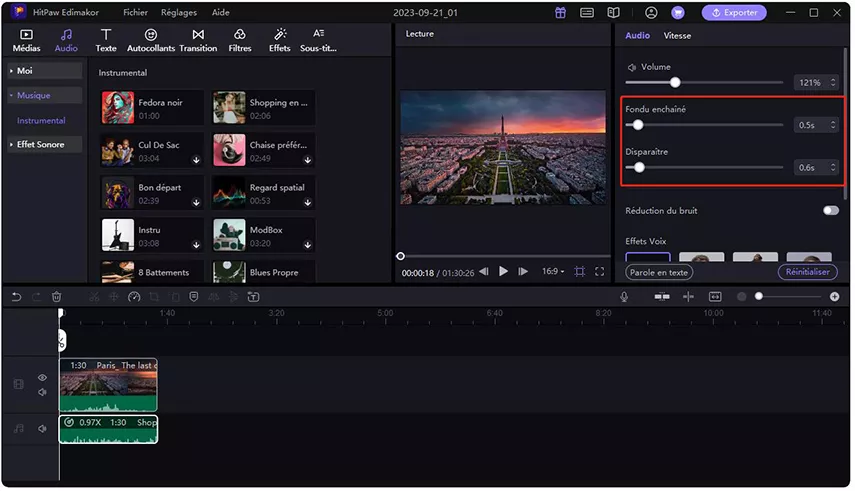855x491 pixels.
Task: Open the Transition panel
Action: [198, 40]
